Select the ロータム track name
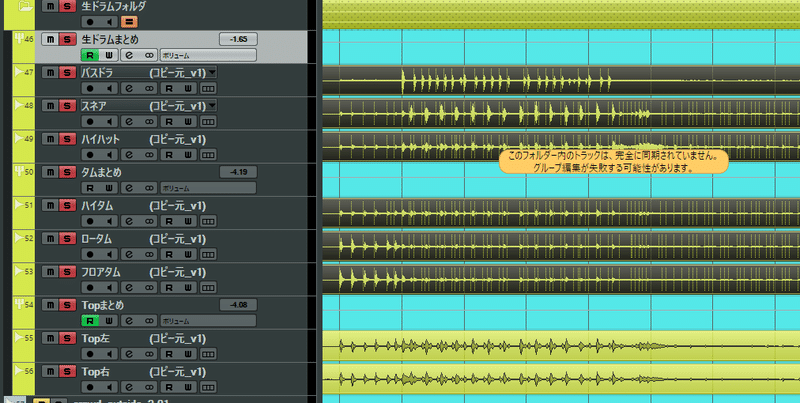Viewport: 800px width, 403px height. click(96, 239)
